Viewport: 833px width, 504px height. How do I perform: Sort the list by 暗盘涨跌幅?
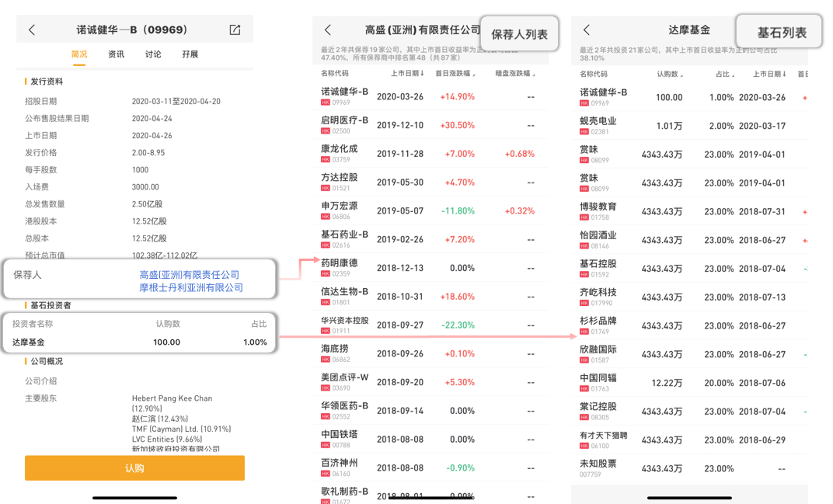(x=515, y=73)
